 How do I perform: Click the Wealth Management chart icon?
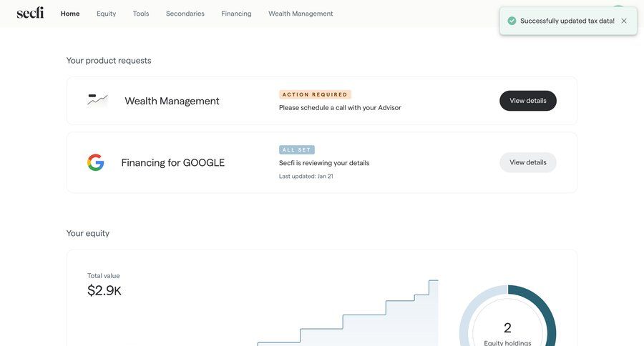pyautogui.click(x=97, y=100)
